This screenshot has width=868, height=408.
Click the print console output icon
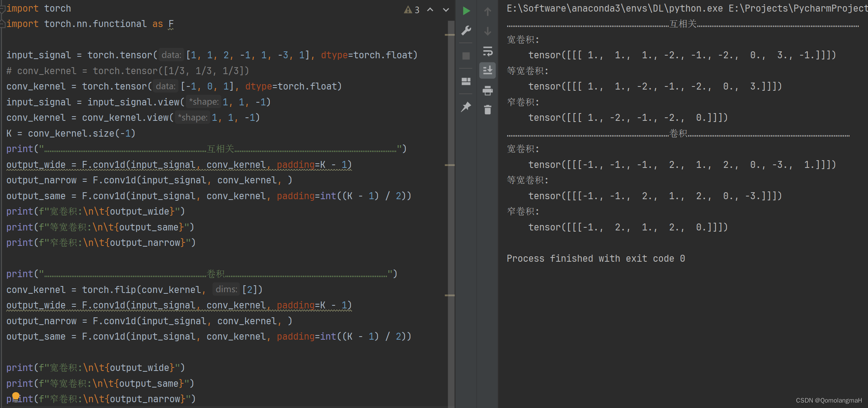pyautogui.click(x=488, y=90)
